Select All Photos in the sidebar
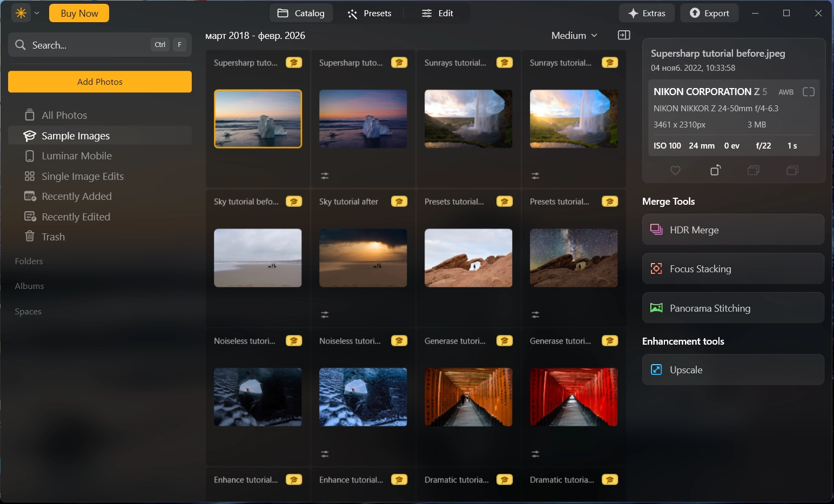 (100, 115)
